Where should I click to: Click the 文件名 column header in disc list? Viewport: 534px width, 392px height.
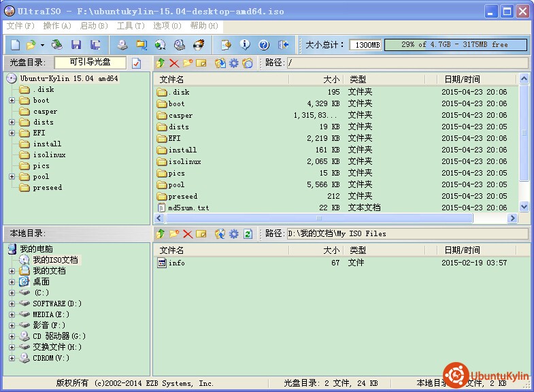pyautogui.click(x=220, y=80)
